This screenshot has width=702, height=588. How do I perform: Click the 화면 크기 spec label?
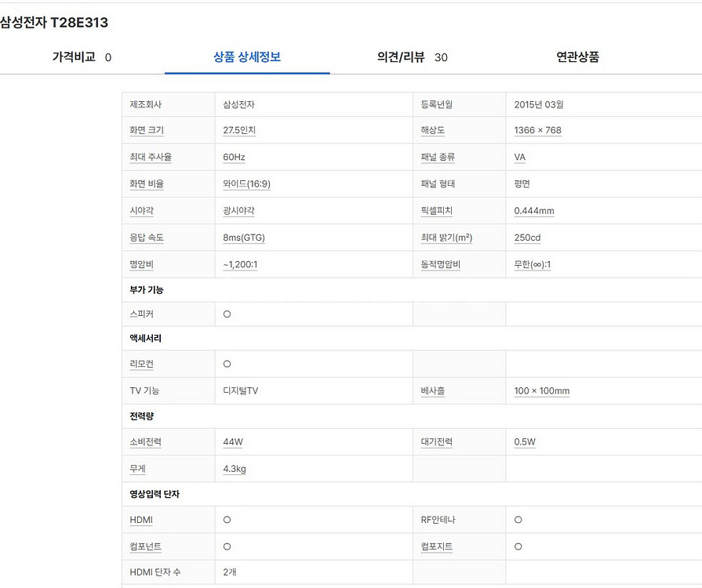[x=147, y=130]
